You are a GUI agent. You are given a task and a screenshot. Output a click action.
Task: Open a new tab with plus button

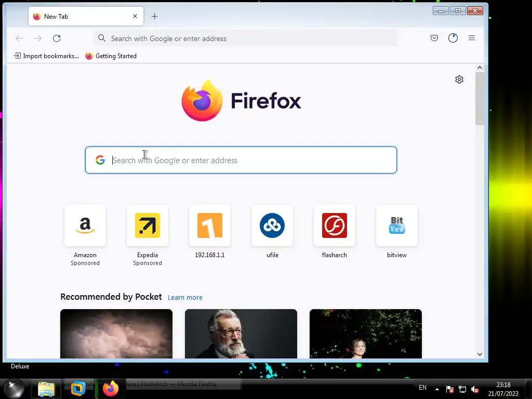(x=154, y=16)
